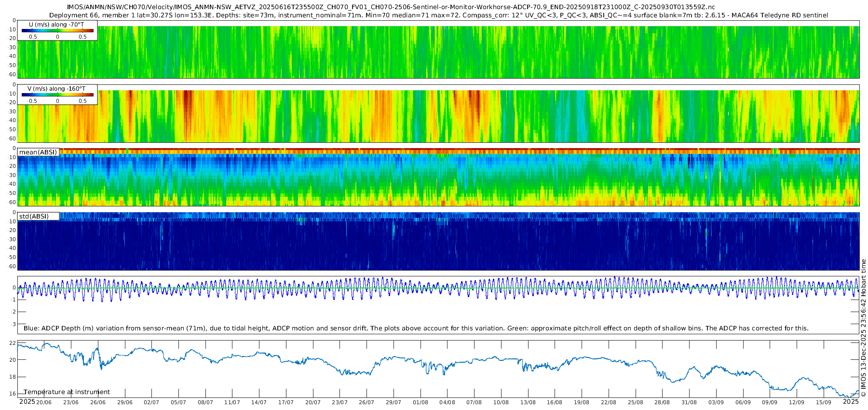Select the 15/09 date tick
Screen dimensions: 868x410
(824, 402)
